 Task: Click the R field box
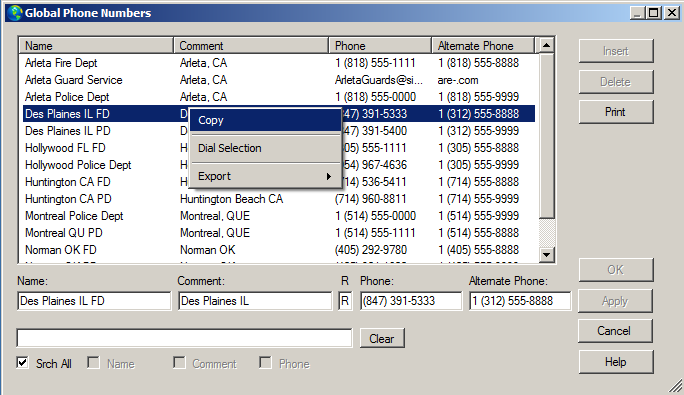[345, 301]
